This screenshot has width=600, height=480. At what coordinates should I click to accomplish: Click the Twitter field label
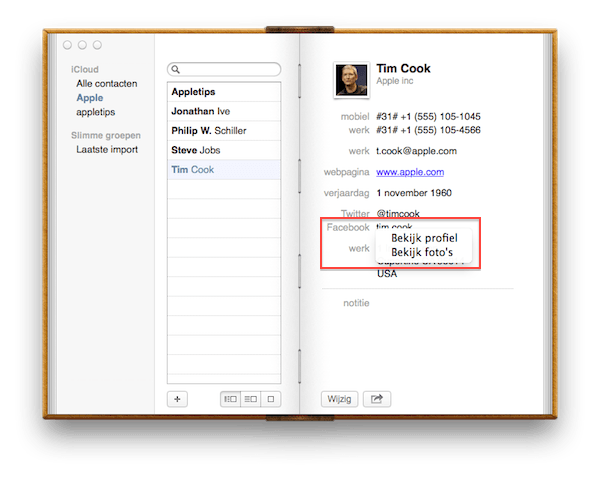point(355,214)
